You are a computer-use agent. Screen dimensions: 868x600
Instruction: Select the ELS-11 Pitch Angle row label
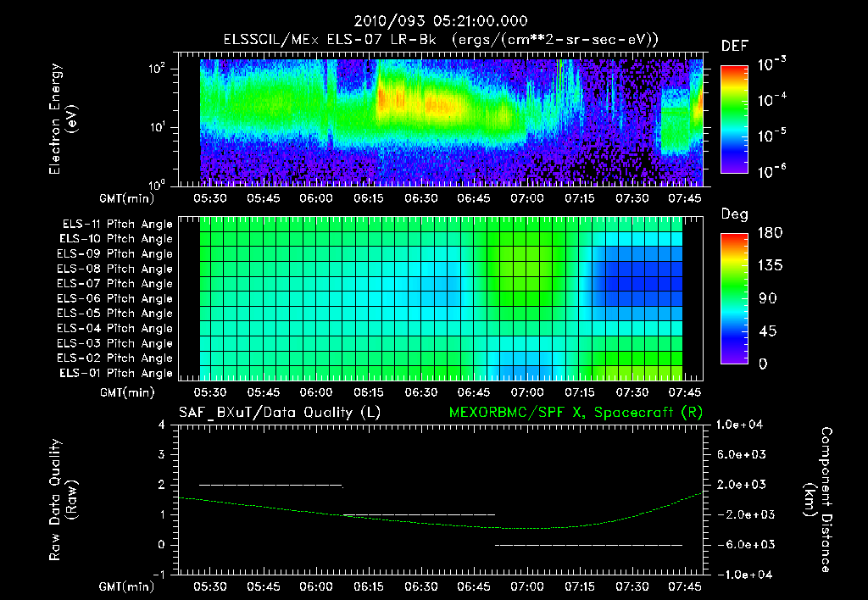point(117,225)
